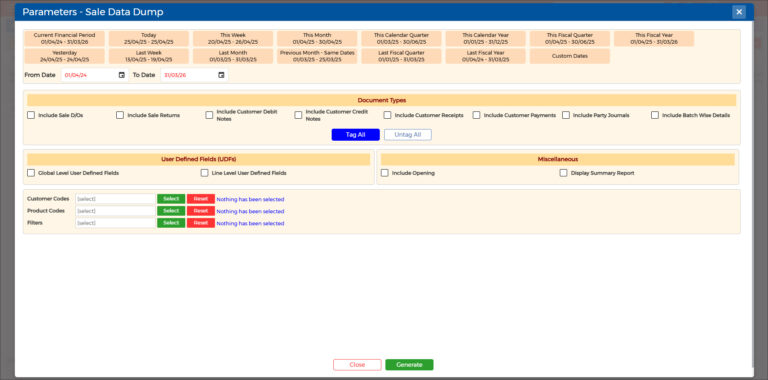Tick the Include Opening checkbox
This screenshot has height=380, width=768.
[x=384, y=173]
